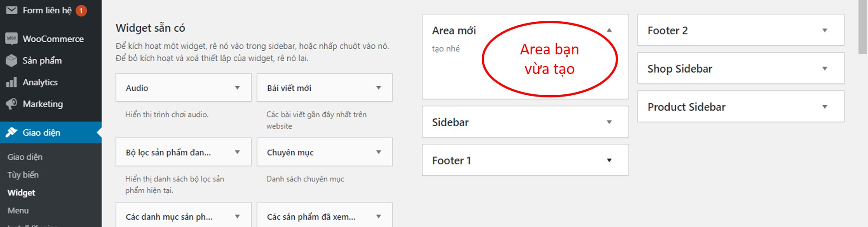Click the Marketing megaphone icon
Viewport: 868px width, 227px height.
(12, 104)
